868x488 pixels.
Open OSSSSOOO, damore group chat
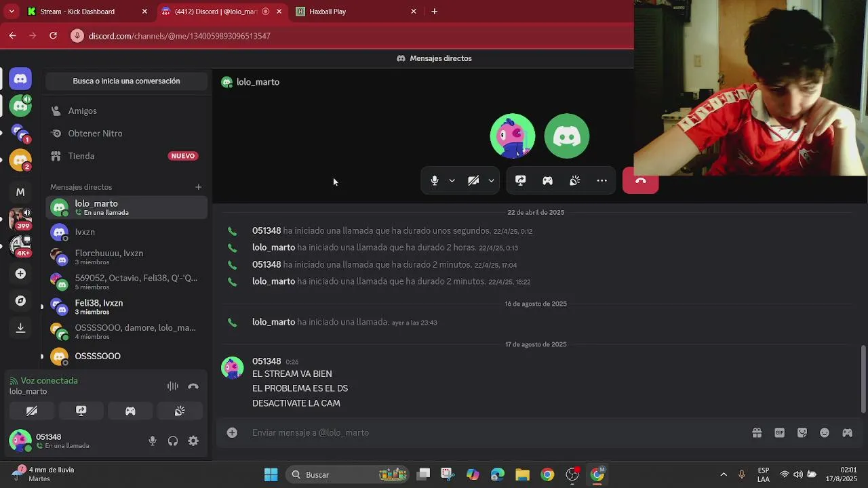click(x=126, y=331)
